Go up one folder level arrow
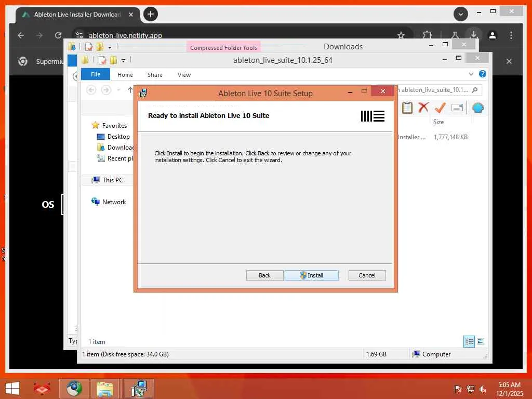Screen dimensions: 532x399 click(130, 90)
